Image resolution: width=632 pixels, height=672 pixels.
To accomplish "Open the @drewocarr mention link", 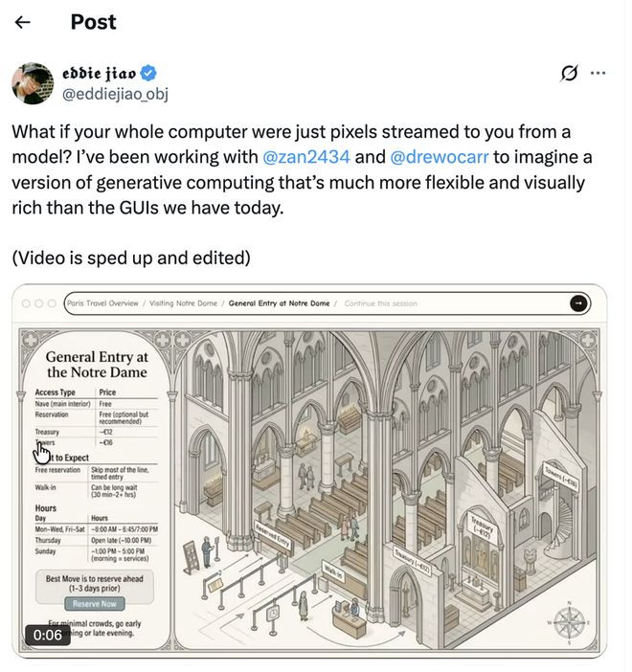I will pyautogui.click(x=440, y=156).
